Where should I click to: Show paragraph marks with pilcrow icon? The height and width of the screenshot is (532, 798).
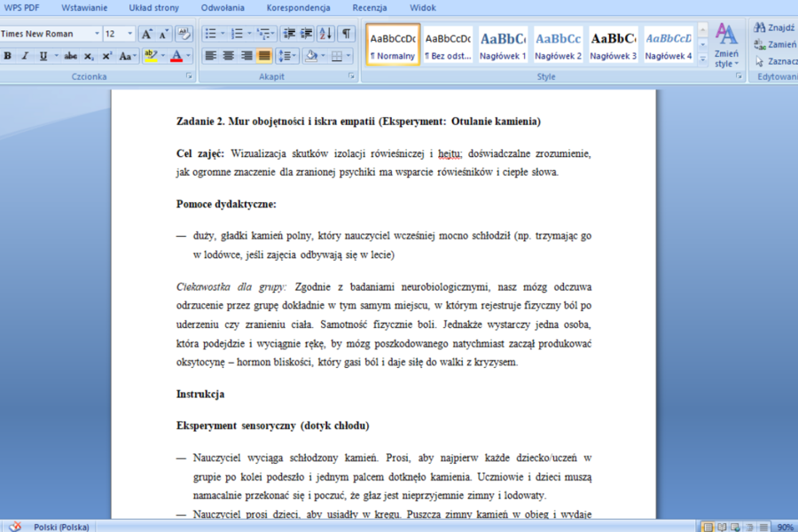[x=346, y=34]
